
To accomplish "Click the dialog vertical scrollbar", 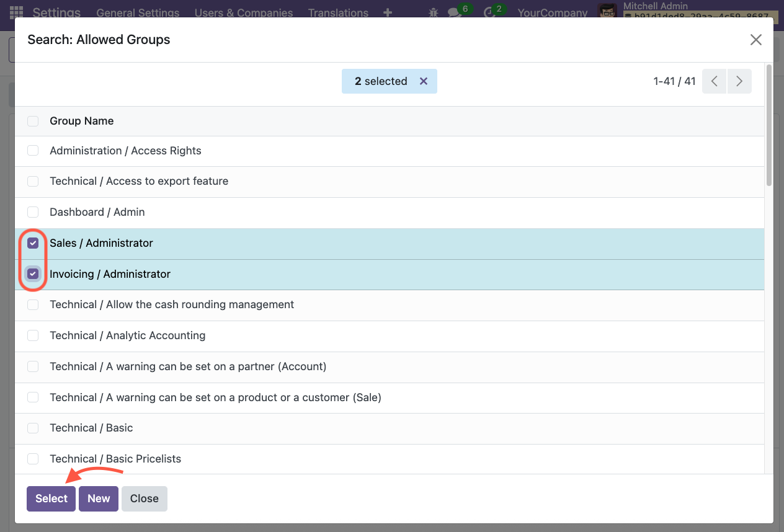I will [x=769, y=124].
